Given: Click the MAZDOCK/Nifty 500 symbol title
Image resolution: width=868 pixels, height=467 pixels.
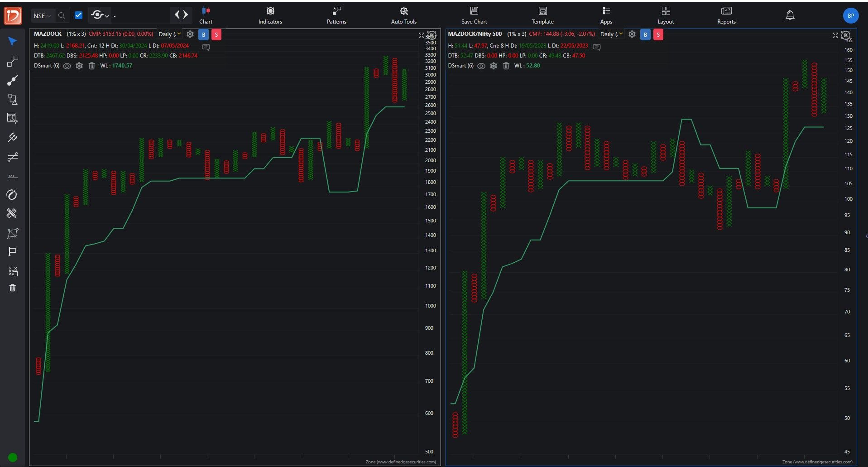Looking at the screenshot, I should tap(475, 34).
